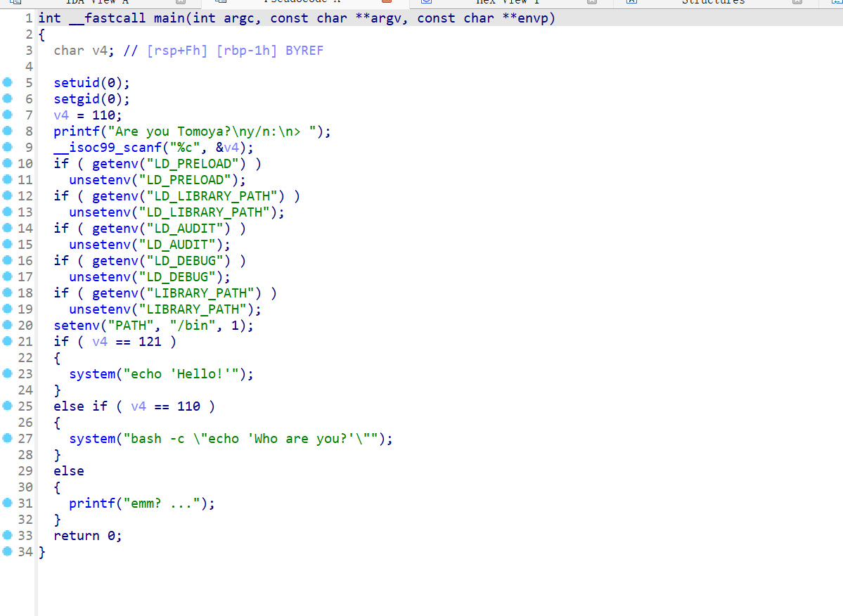The height and width of the screenshot is (616, 843).
Task: Switch to the Hex View-1 tab
Action: click(x=506, y=2)
